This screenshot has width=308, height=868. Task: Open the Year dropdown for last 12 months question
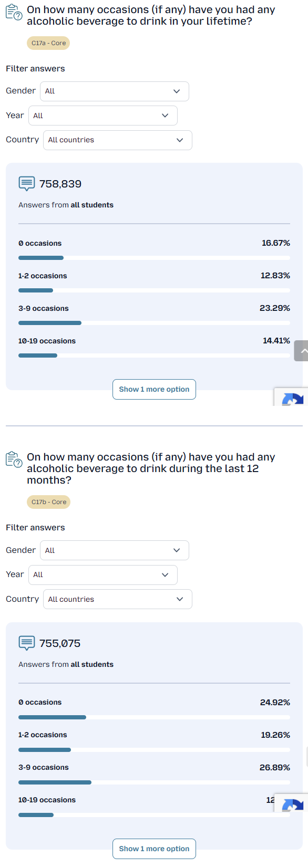tap(103, 575)
